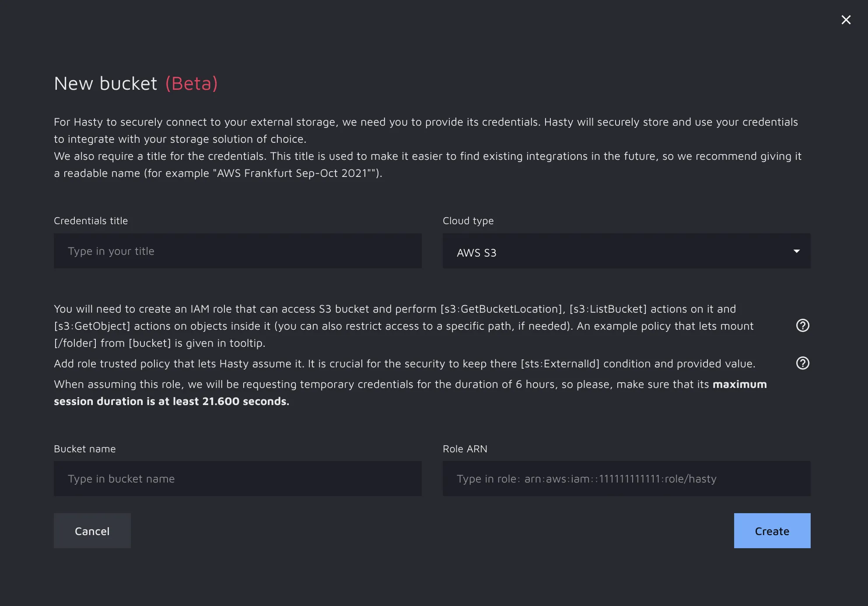Click the Role ARN label
This screenshot has height=606, width=868.
465,449
